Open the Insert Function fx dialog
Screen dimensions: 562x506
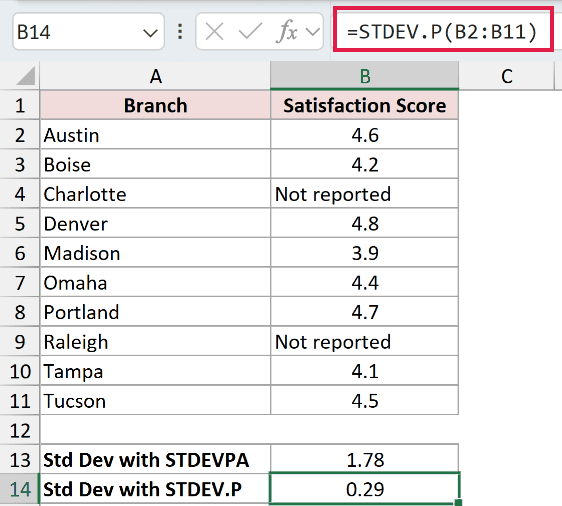[x=287, y=32]
